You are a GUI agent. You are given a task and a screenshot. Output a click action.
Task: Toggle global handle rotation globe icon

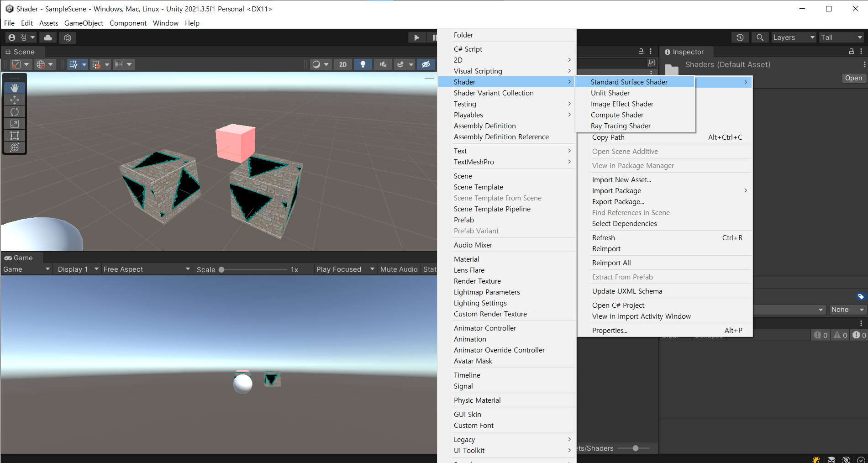(x=45, y=64)
